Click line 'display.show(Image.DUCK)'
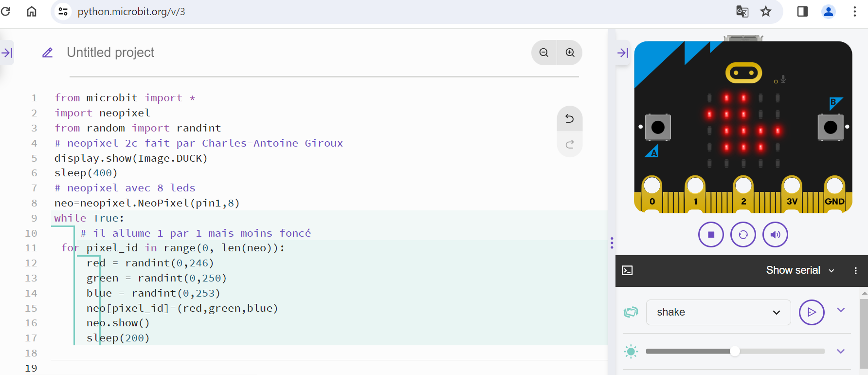The width and height of the screenshot is (868, 375). click(131, 158)
